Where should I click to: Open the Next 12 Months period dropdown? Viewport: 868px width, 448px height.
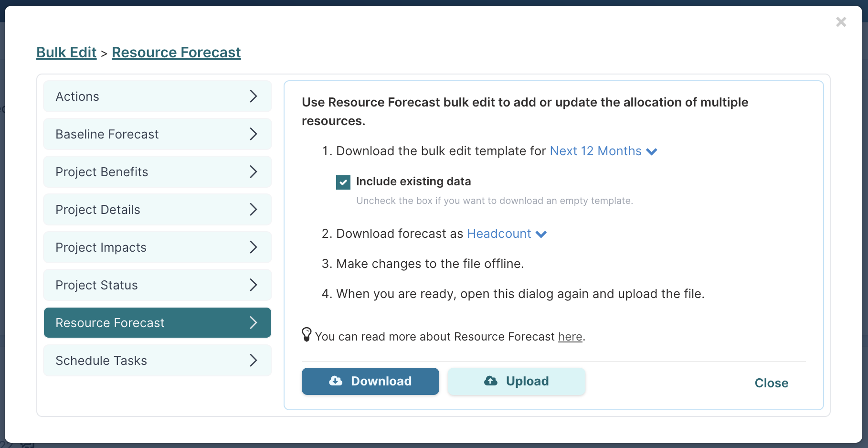tap(603, 151)
